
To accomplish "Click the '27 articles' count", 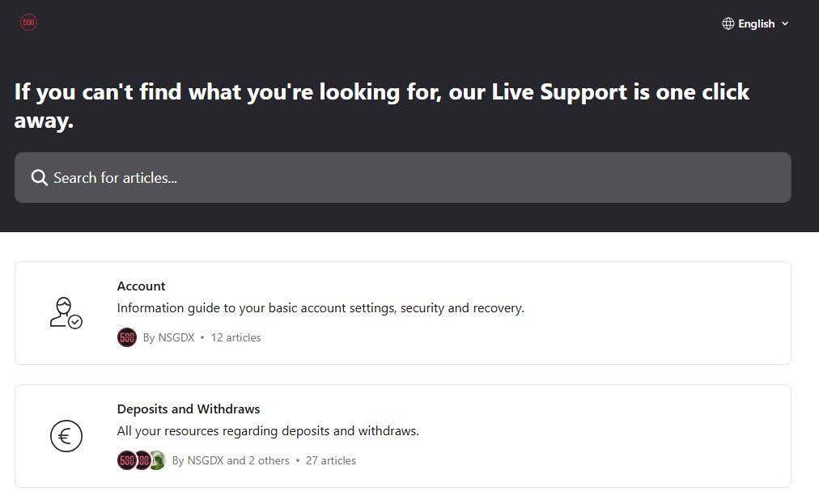I will click(x=330, y=460).
